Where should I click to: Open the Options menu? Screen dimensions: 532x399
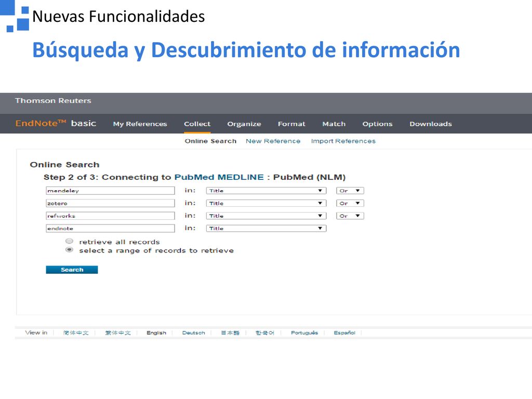point(377,124)
